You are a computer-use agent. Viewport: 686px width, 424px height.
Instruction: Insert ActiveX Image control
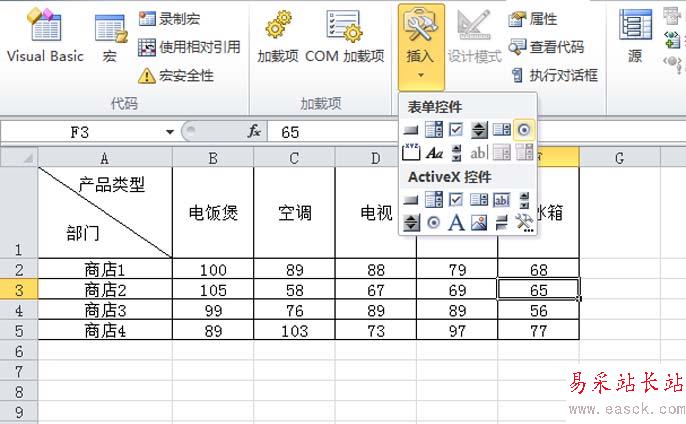click(479, 223)
